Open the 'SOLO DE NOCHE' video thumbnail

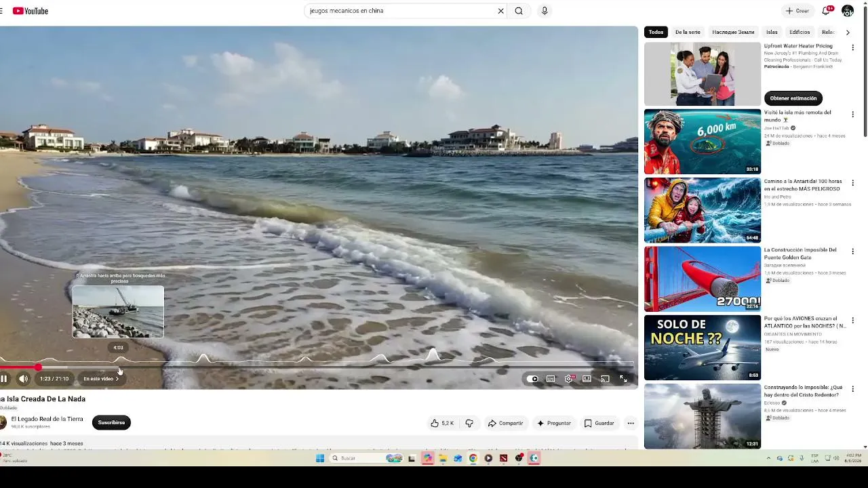point(703,347)
